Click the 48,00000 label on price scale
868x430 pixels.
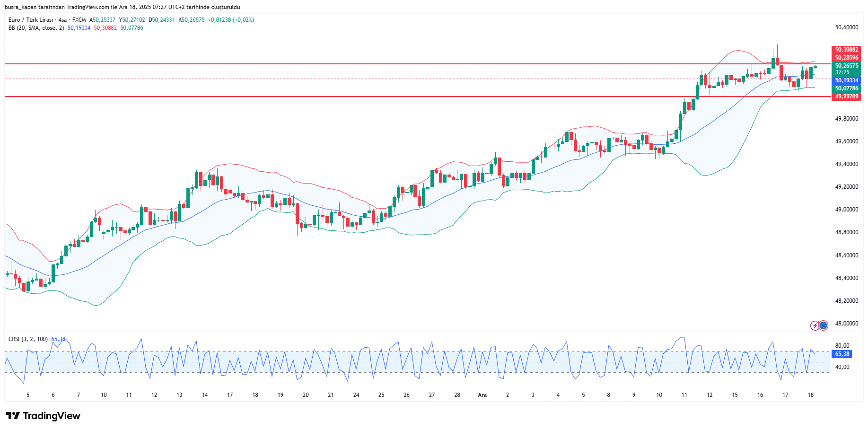pos(846,324)
